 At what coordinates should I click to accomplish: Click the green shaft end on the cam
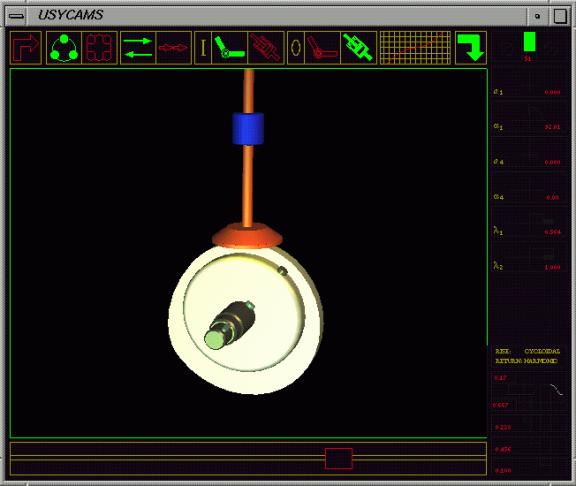tap(214, 339)
